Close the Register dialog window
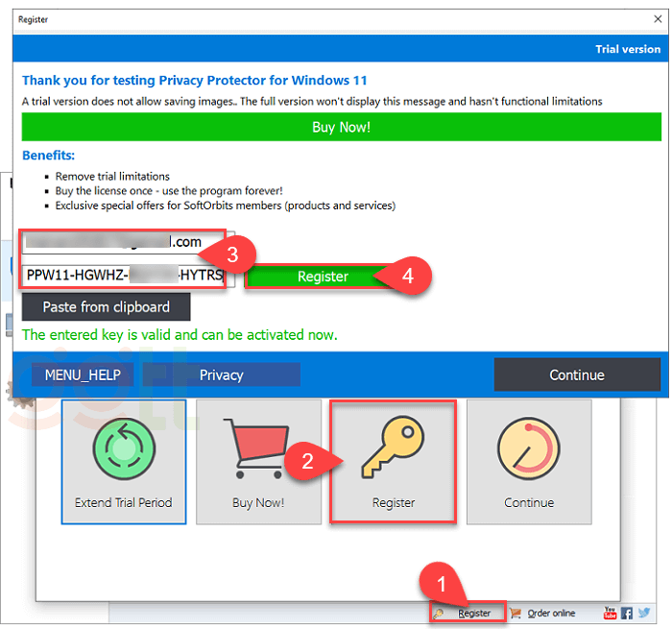The width and height of the screenshot is (672, 629). [x=657, y=19]
